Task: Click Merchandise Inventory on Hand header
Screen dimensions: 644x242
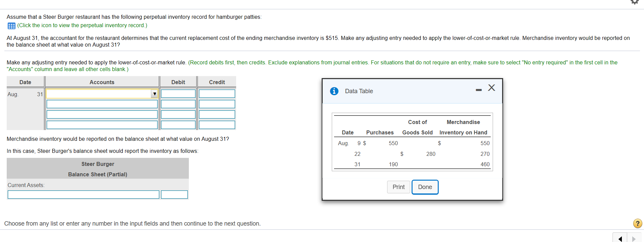Action: pos(463,127)
